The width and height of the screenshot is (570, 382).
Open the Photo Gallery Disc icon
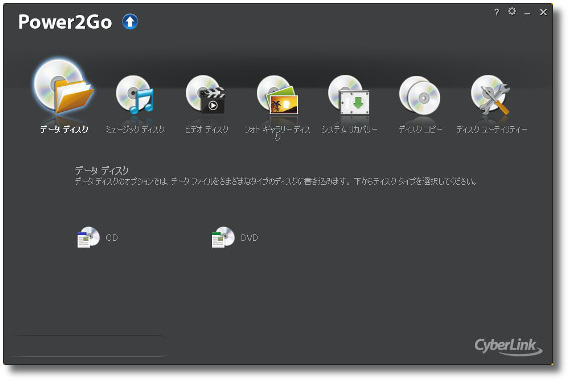(x=277, y=95)
